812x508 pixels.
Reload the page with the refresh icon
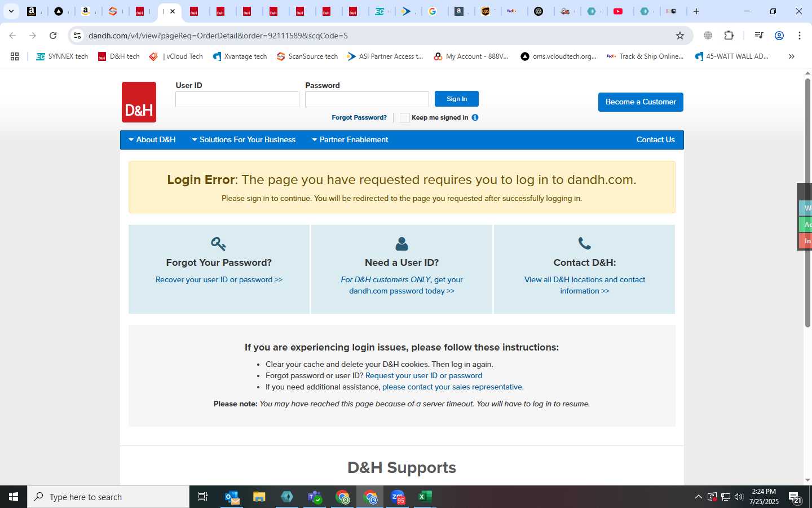(x=53, y=36)
